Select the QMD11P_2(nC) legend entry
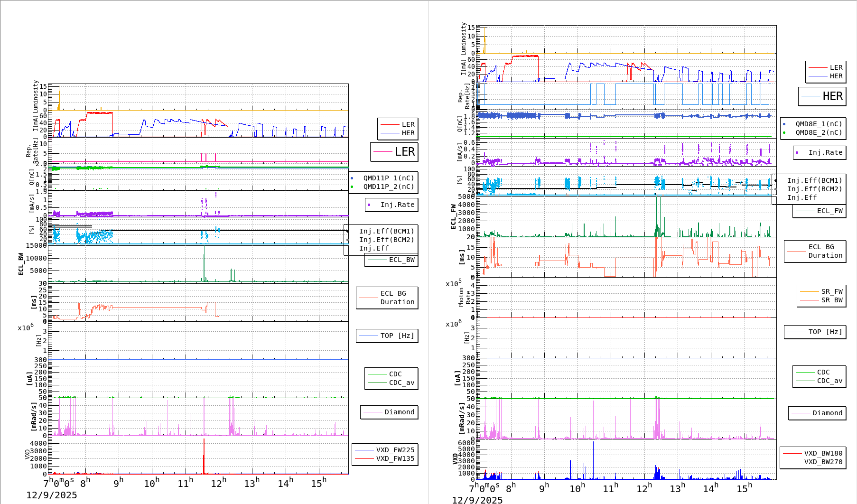857x504 pixels. pos(388,187)
